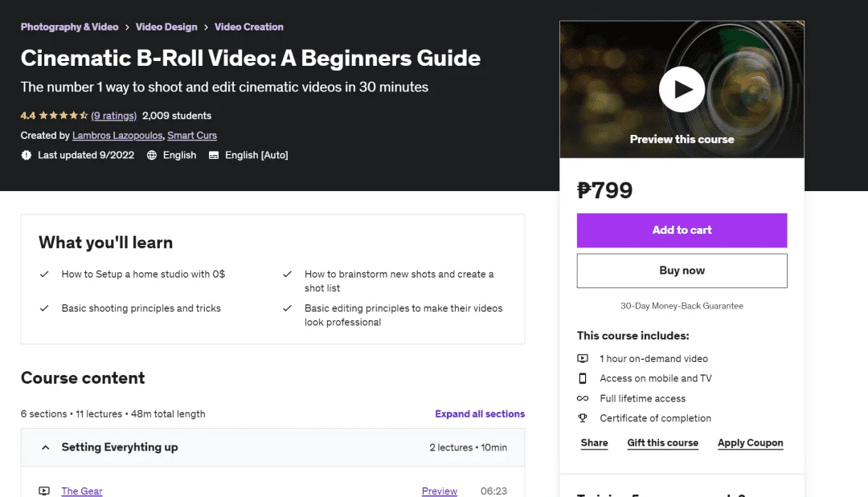Click Apply Coupon
This screenshot has height=497, width=868.
point(750,443)
